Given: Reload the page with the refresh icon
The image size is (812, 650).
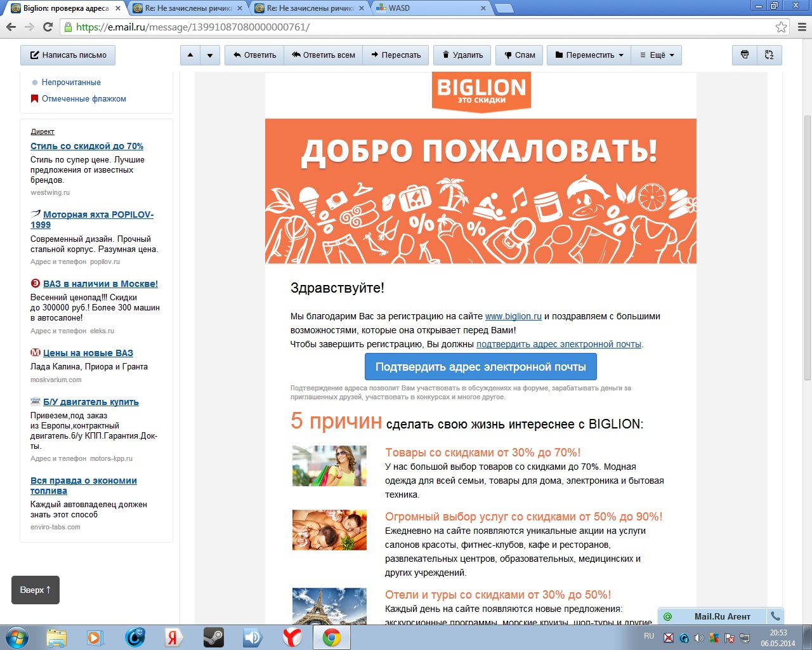Looking at the screenshot, I should (x=48, y=27).
